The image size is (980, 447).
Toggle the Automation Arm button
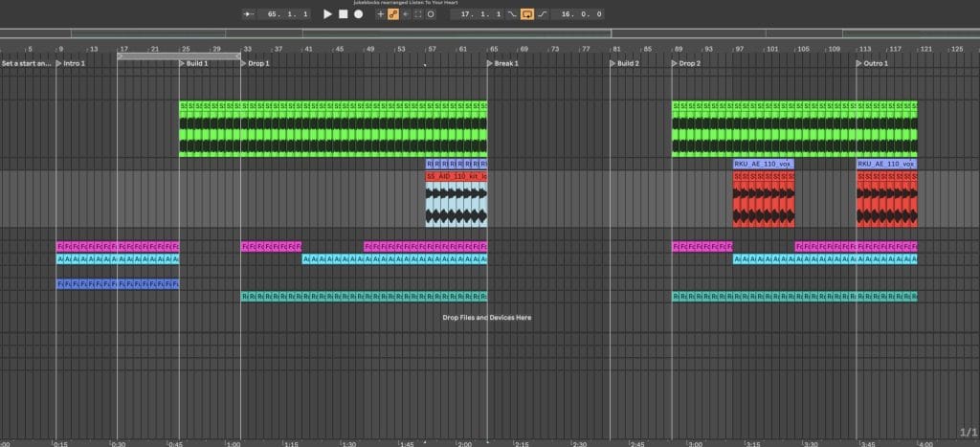click(392, 14)
